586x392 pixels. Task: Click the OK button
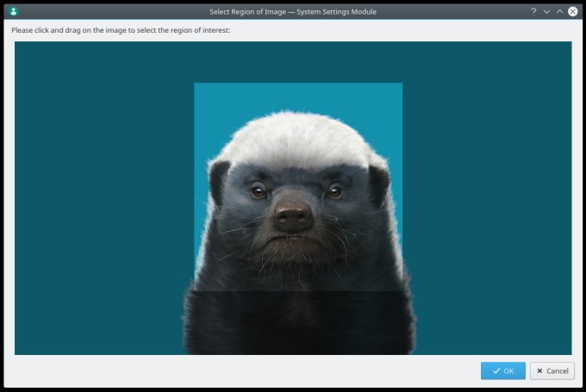[502, 370]
